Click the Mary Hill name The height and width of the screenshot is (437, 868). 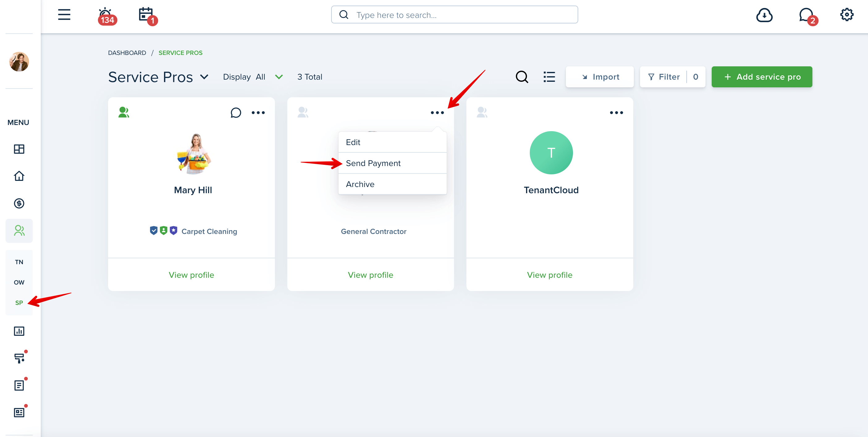193,190
